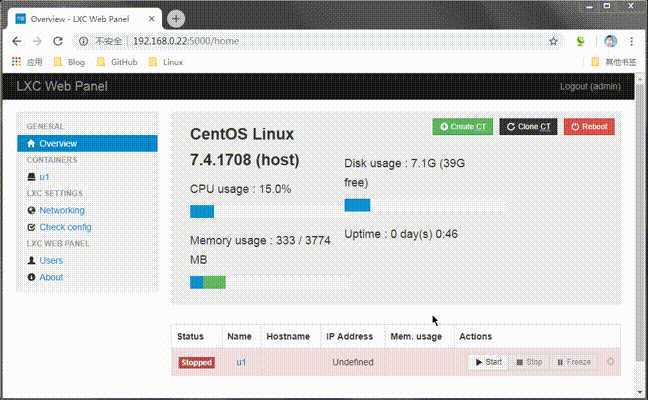Open the u1 link in the table
The width and height of the screenshot is (648, 400).
[x=241, y=362]
